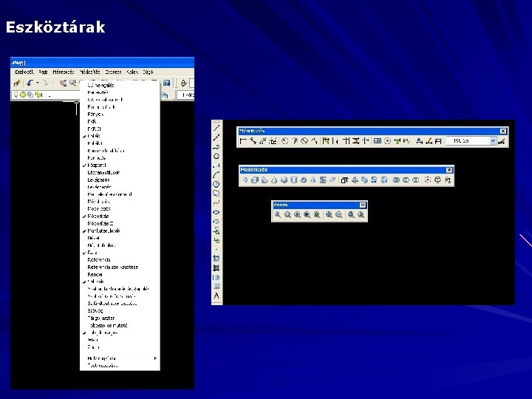Select the Circle draw tool
532x399 pixels.
tap(216, 184)
